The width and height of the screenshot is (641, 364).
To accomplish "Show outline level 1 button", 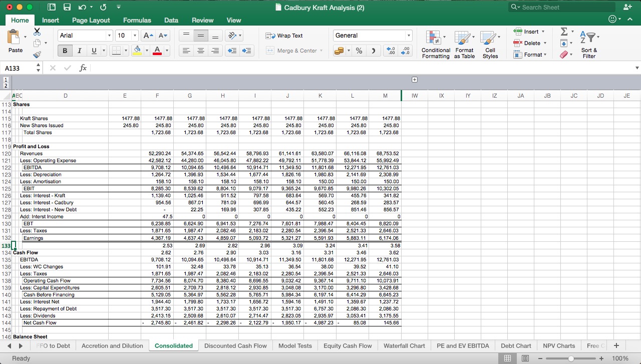I will point(6,80).
